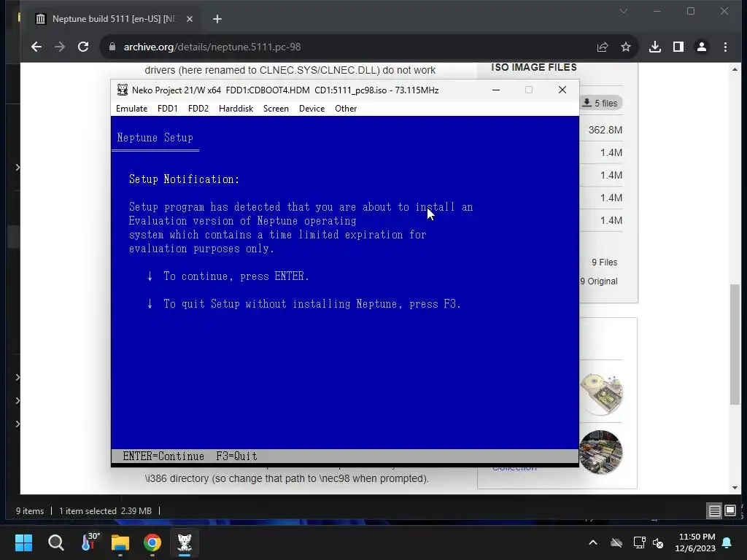
Task: Switch File Explorer to large icons view
Action: (729, 511)
